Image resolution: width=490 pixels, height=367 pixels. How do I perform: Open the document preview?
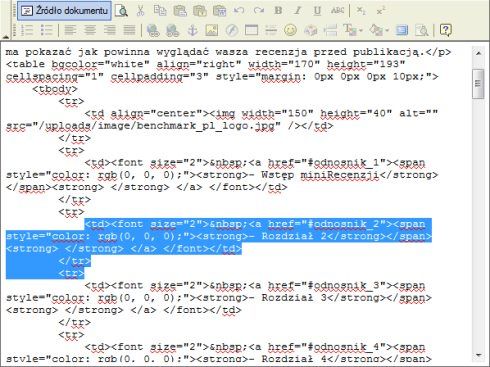click(x=121, y=11)
